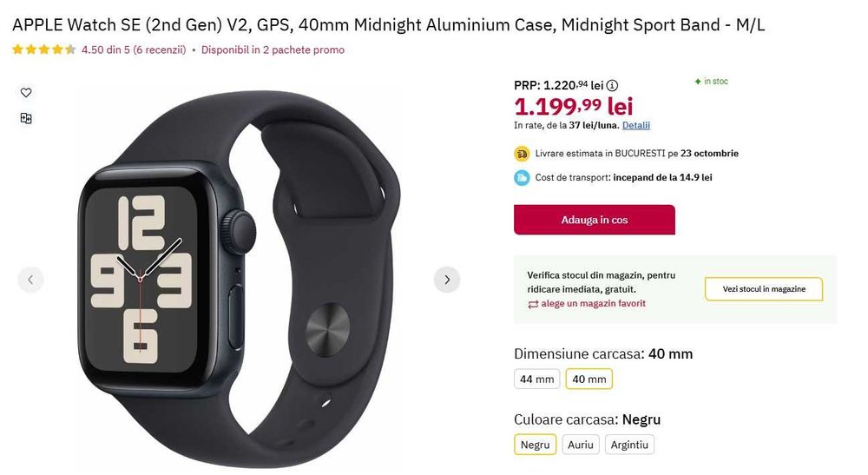The height and width of the screenshot is (475, 868).
Task: Go to previous product image arrow
Action: [31, 280]
